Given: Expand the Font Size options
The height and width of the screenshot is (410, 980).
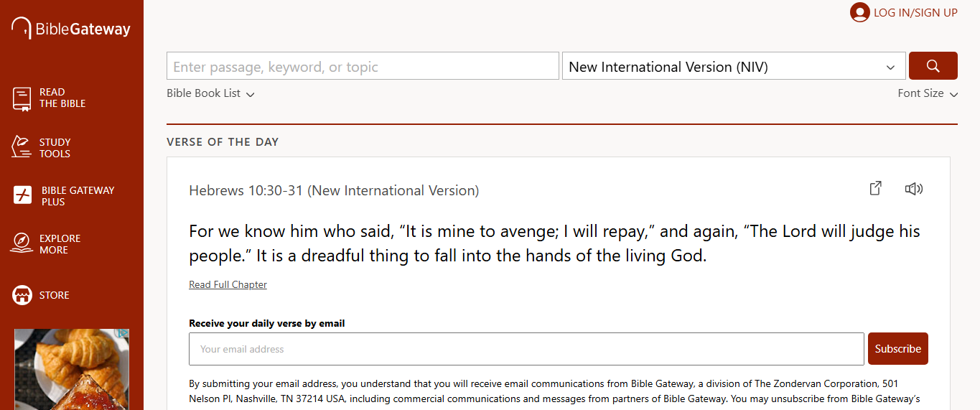Looking at the screenshot, I should (x=927, y=93).
